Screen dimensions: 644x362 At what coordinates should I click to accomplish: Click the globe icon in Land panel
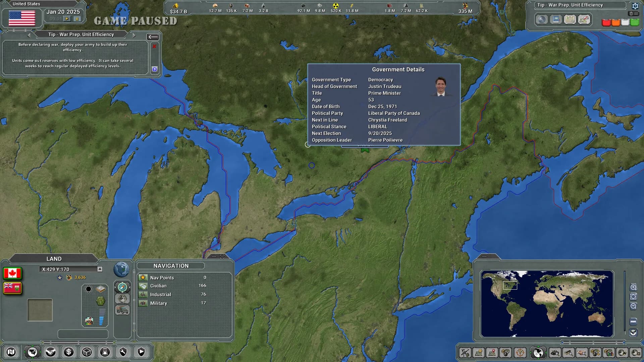(121, 269)
